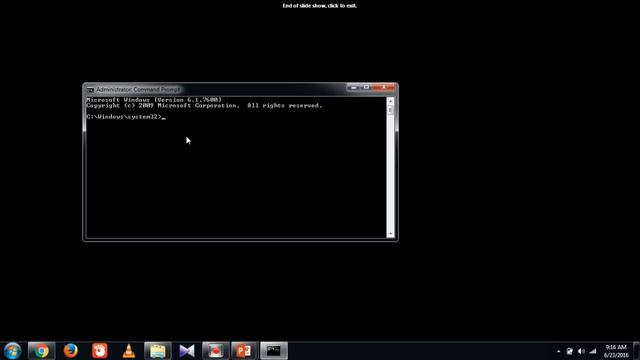The height and width of the screenshot is (360, 640).
Task: Maximize the Command Prompt window
Action: (366, 87)
